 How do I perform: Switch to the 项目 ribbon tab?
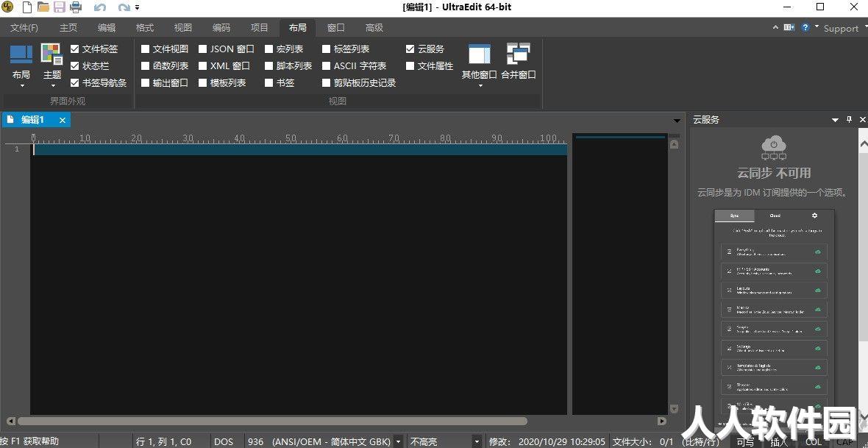(260, 28)
